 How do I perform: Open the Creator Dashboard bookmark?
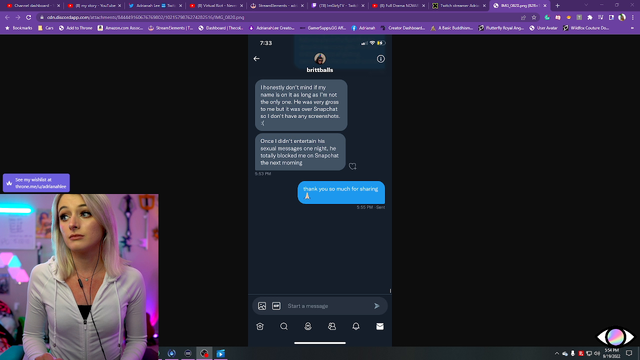point(403,28)
